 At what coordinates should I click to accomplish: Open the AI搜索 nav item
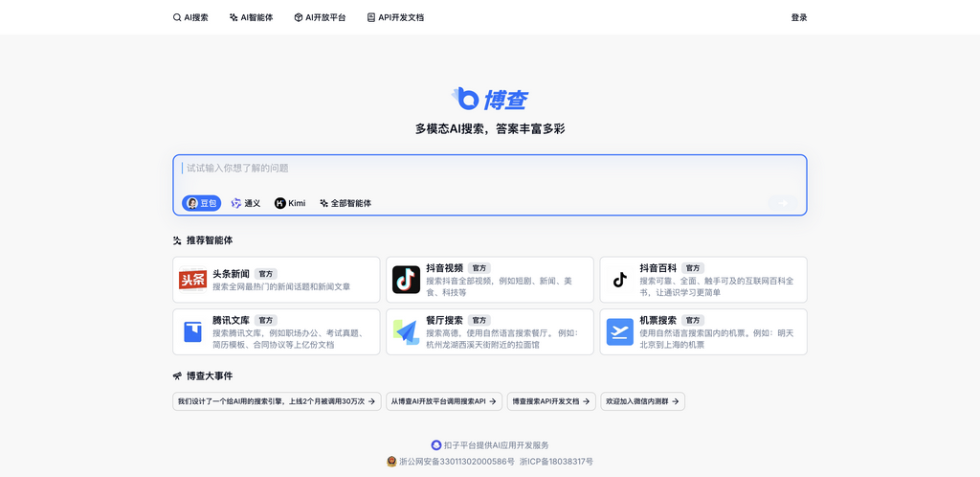click(x=190, y=17)
